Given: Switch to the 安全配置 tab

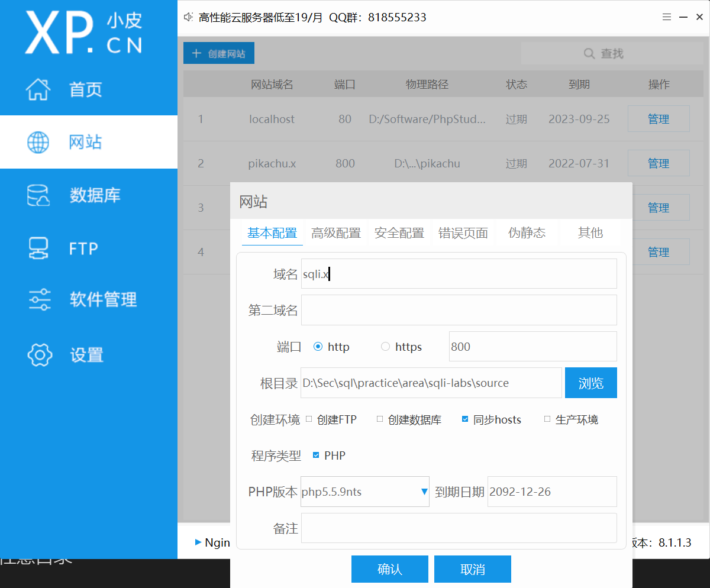Looking at the screenshot, I should (399, 232).
